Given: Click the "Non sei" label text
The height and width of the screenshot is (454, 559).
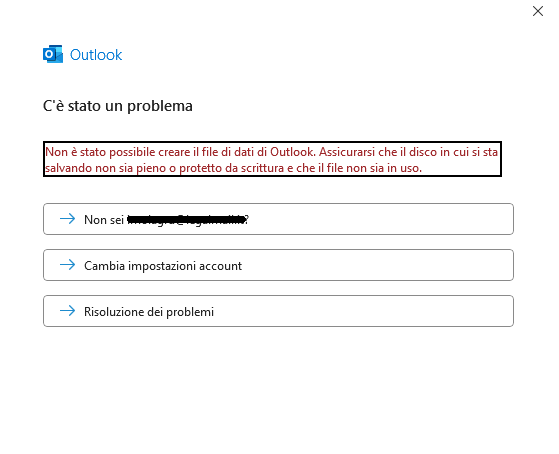Looking at the screenshot, I should [104, 220].
